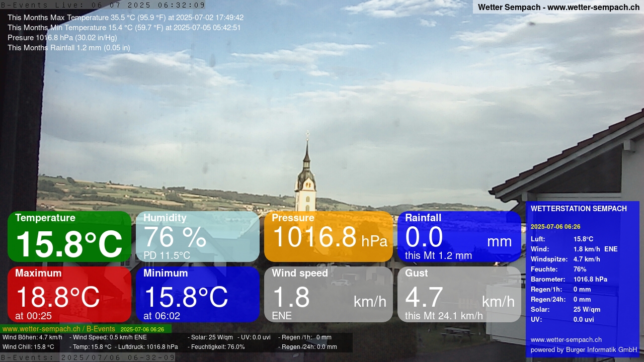Click 'this Mt 1.2 mm' under Rainfall
This screenshot has height=362, width=644.
click(438, 255)
